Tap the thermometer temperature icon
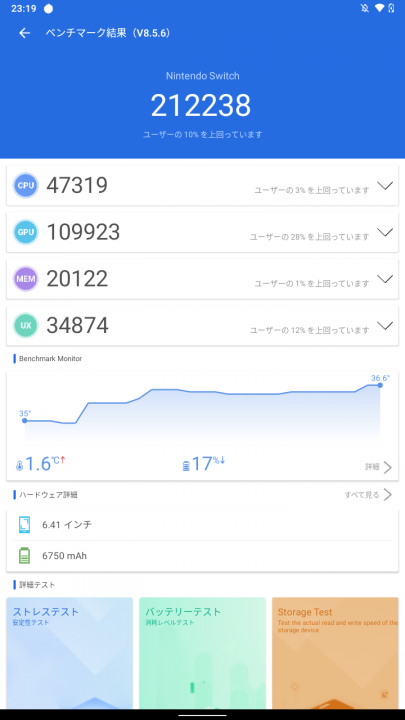This screenshot has height=720, width=405. tap(19, 466)
